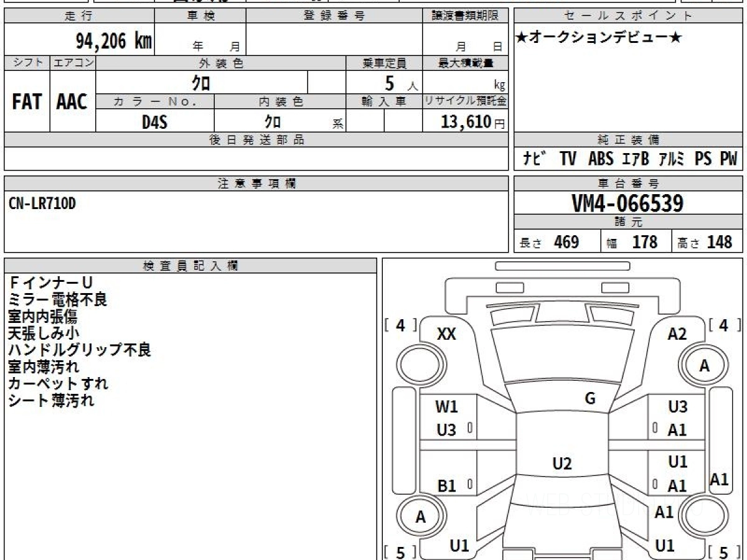Image resolution: width=747 pixels, height=560 pixels.
Task: Click the W1 mark on the door
Action: tap(446, 407)
